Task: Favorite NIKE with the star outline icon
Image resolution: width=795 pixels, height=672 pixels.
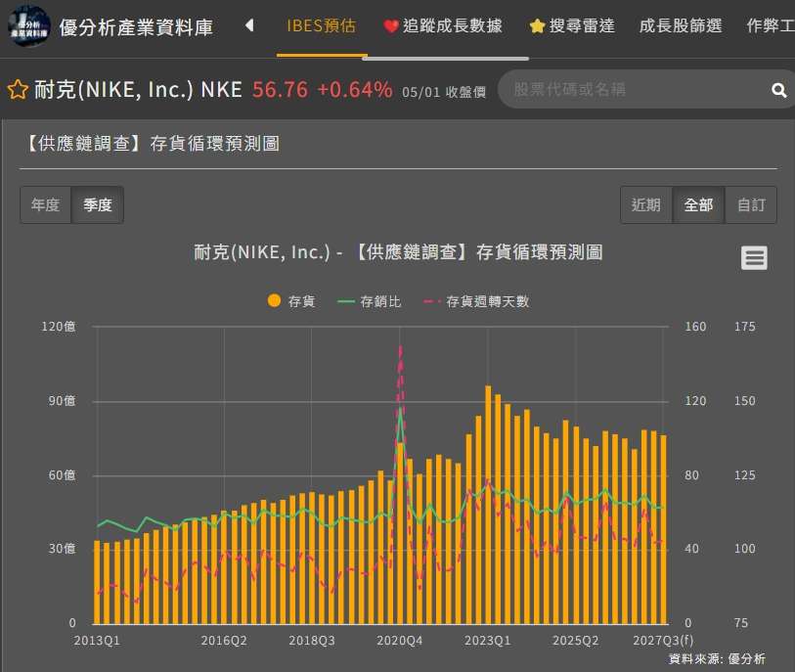Action: 18,90
